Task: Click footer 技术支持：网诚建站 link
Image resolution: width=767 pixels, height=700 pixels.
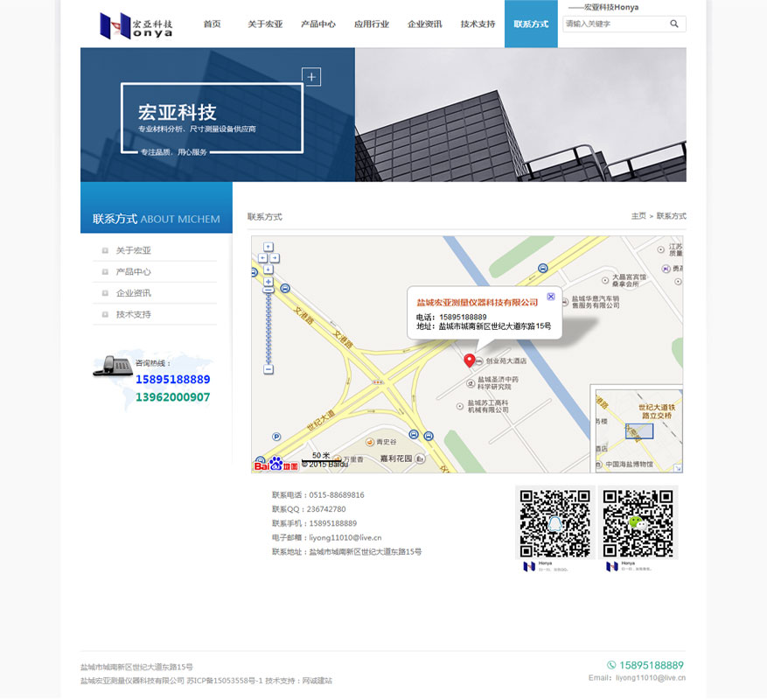Action: (x=298, y=681)
